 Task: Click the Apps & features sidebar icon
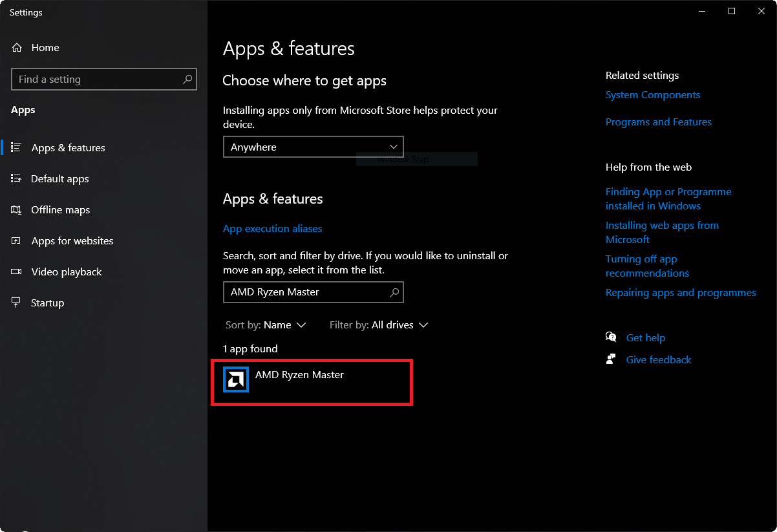click(16, 147)
